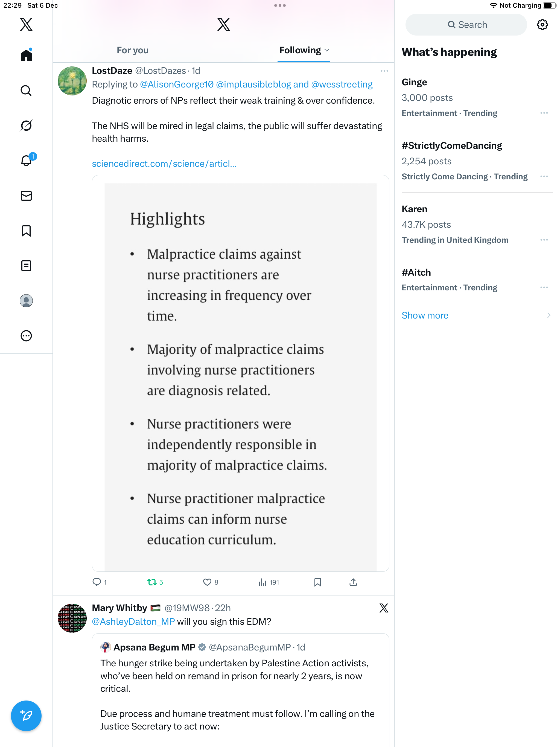Like the LostDaze post
The image size is (560, 747).
pyautogui.click(x=207, y=582)
